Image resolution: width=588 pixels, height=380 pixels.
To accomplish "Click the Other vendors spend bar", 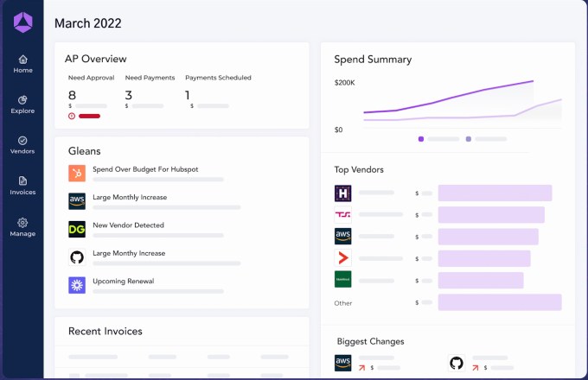I will click(x=500, y=302).
